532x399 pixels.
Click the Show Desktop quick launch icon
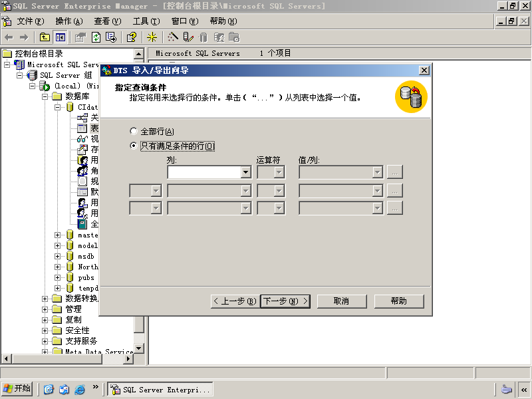(49, 389)
